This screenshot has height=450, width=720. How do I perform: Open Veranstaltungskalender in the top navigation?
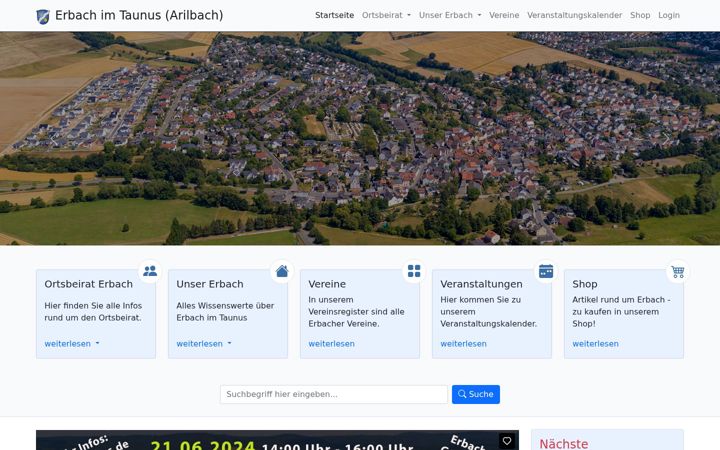click(574, 15)
